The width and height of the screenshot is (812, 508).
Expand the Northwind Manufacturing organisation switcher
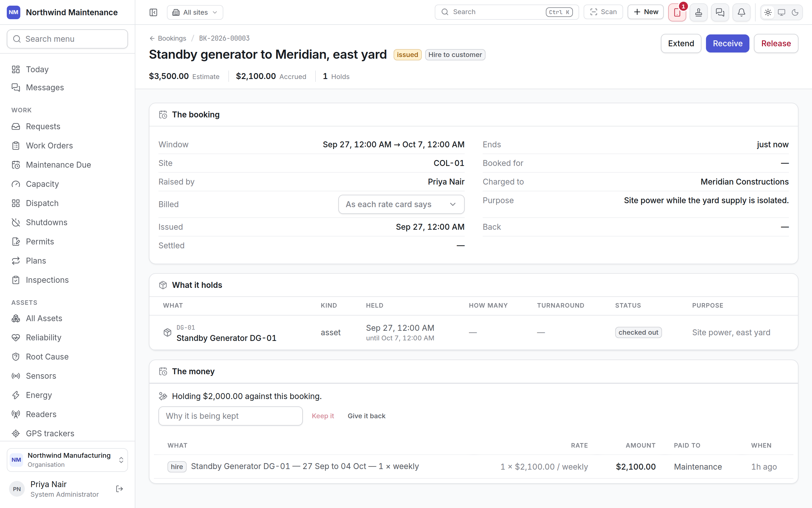pos(67,460)
